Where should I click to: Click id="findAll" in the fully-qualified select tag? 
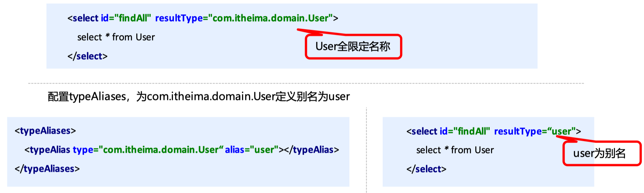point(126,18)
